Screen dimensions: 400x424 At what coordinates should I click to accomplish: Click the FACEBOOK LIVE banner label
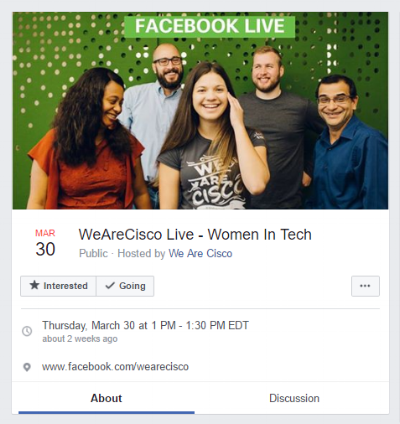[210, 26]
